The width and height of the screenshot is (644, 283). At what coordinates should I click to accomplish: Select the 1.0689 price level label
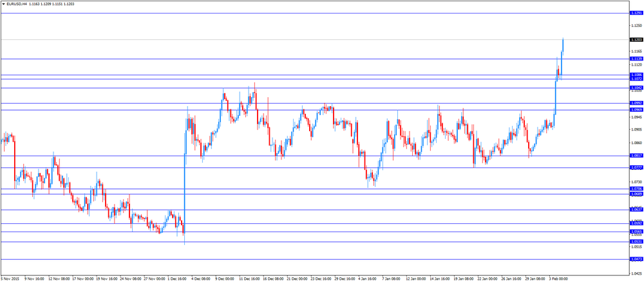[x=636, y=194]
